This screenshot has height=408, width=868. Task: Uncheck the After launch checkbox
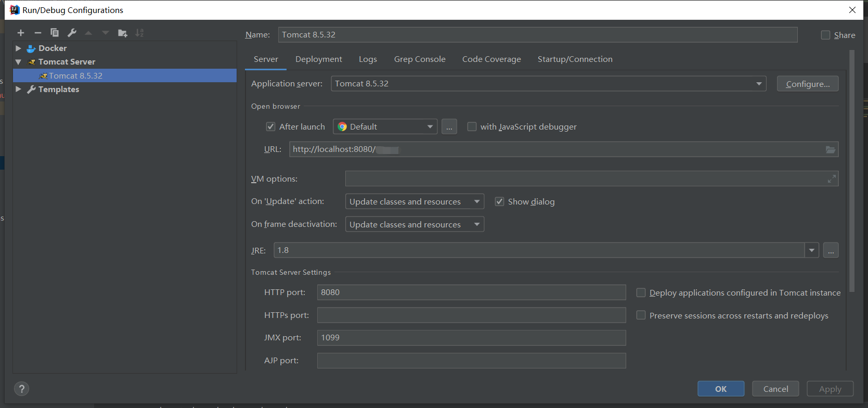[270, 126]
